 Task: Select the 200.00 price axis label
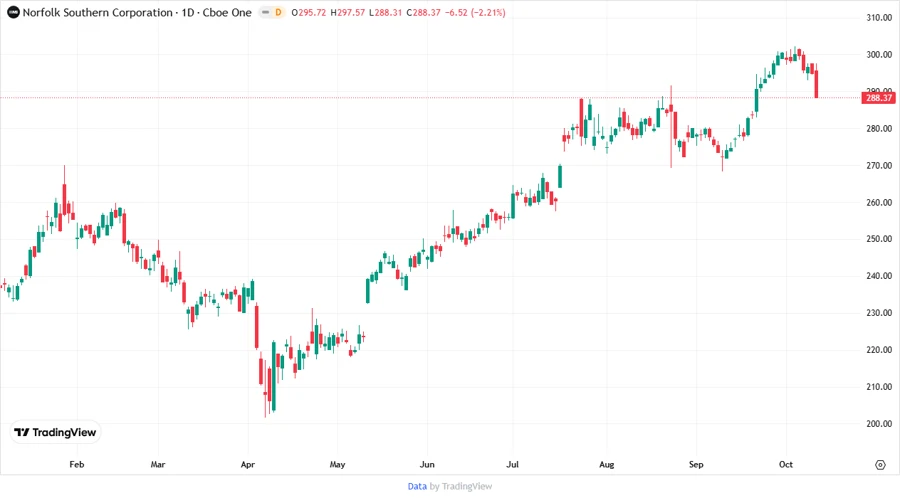coord(878,423)
